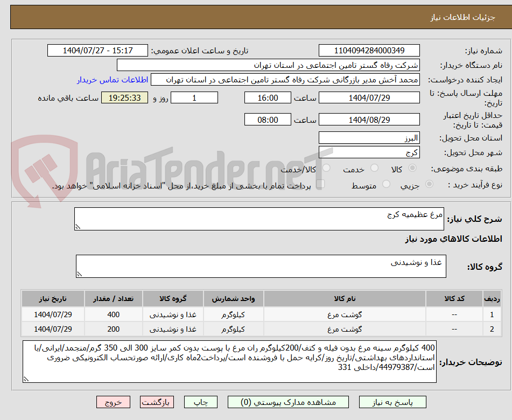Click the resize handle of شرح کلی نیاز box
This screenshot has height=420, width=512.
78,227
